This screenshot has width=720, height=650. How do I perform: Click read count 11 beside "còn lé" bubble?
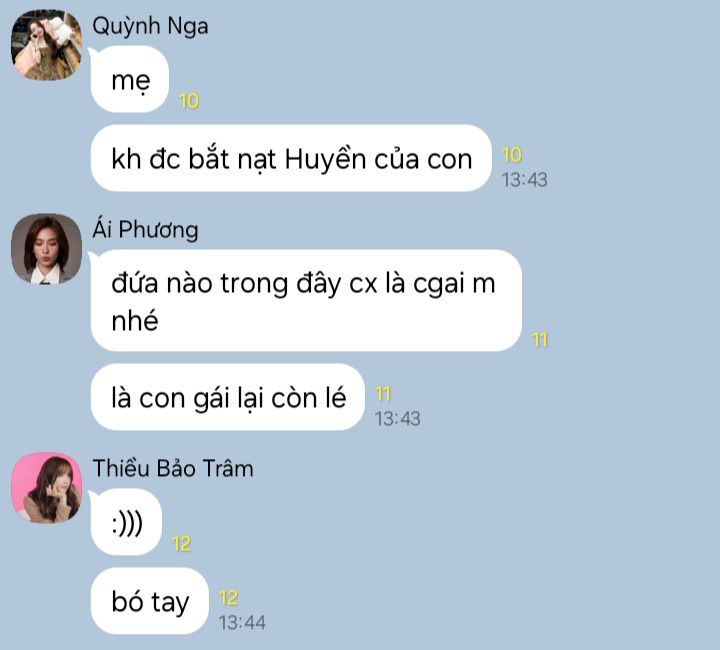[x=383, y=394]
